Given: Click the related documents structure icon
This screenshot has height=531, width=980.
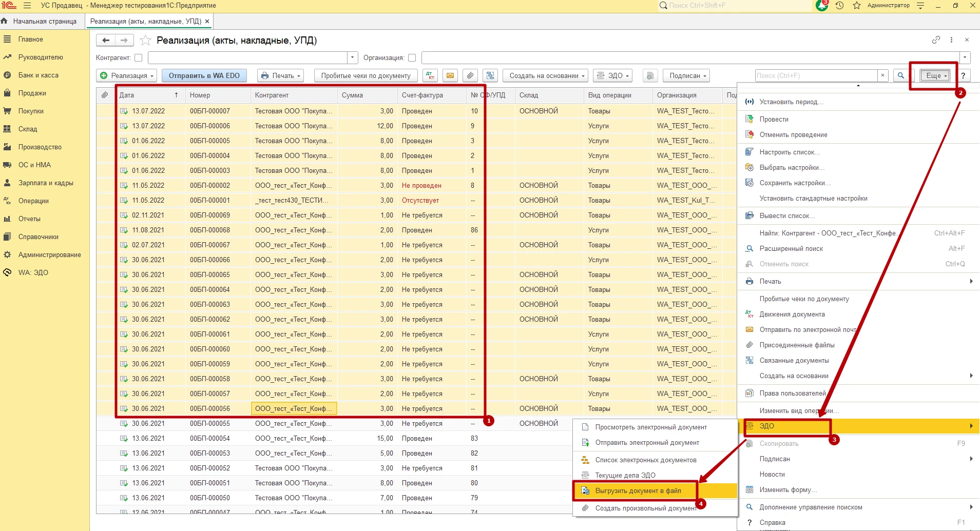Looking at the screenshot, I should pos(490,75).
